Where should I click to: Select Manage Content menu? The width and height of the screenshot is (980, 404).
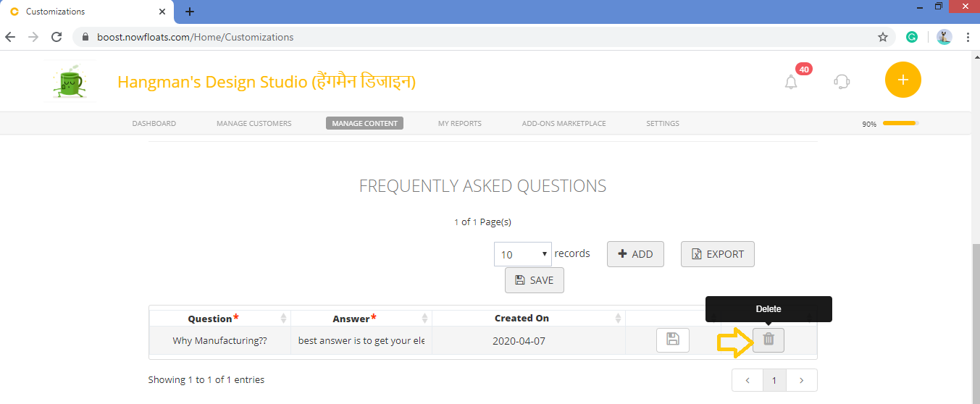(x=364, y=124)
